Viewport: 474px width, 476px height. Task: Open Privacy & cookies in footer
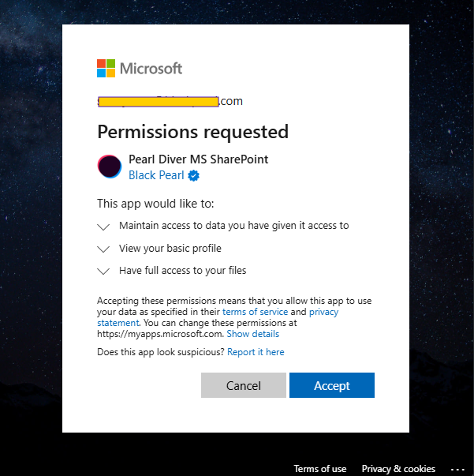[x=398, y=469]
